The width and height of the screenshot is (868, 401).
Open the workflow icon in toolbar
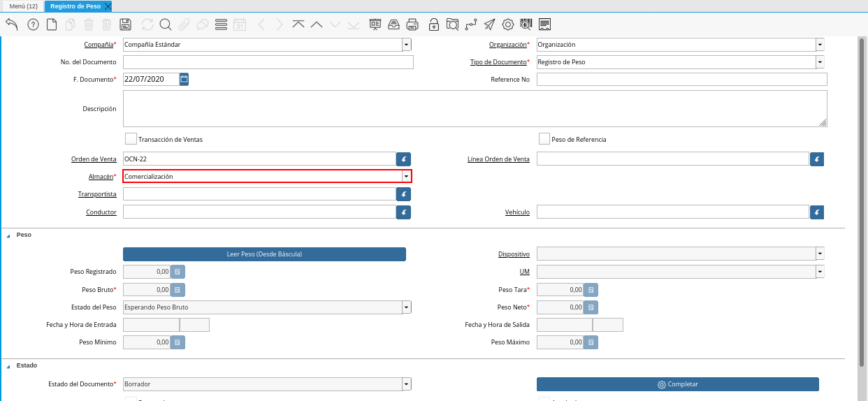click(471, 24)
